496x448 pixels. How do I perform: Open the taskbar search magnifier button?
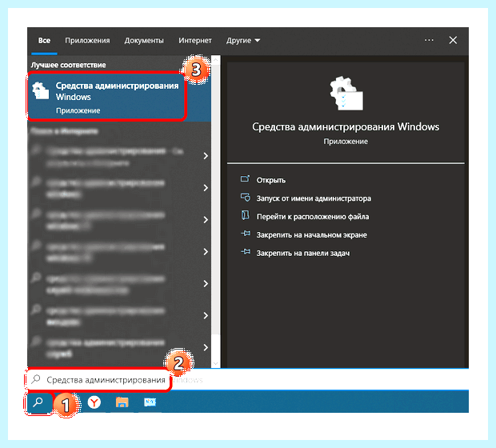point(38,402)
